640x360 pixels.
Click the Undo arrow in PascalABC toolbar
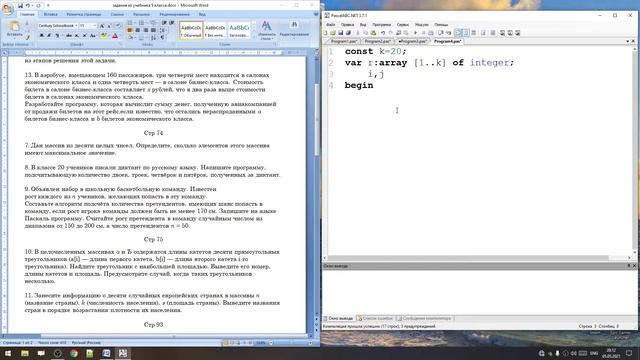pos(383,33)
